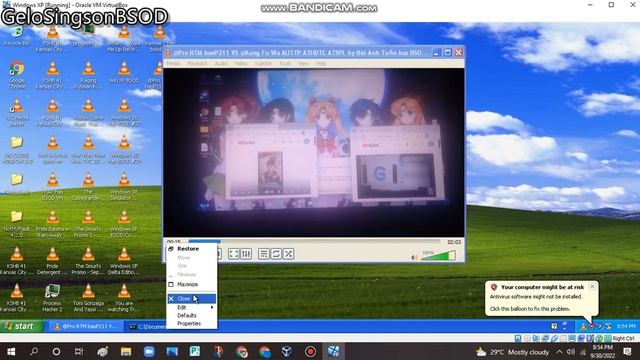Open the host notification center icon
Screen dimensions: 640x360
pyautogui.click(x=627, y=351)
